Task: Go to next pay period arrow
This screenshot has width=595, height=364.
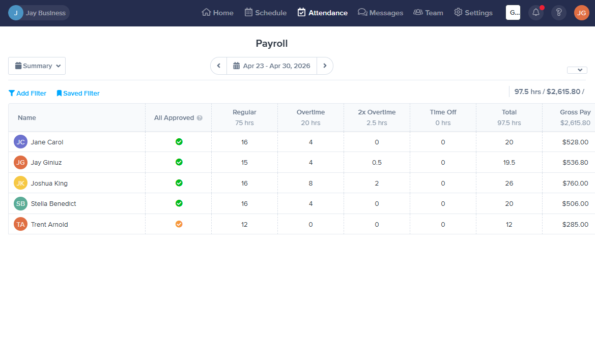Action: [x=325, y=66]
